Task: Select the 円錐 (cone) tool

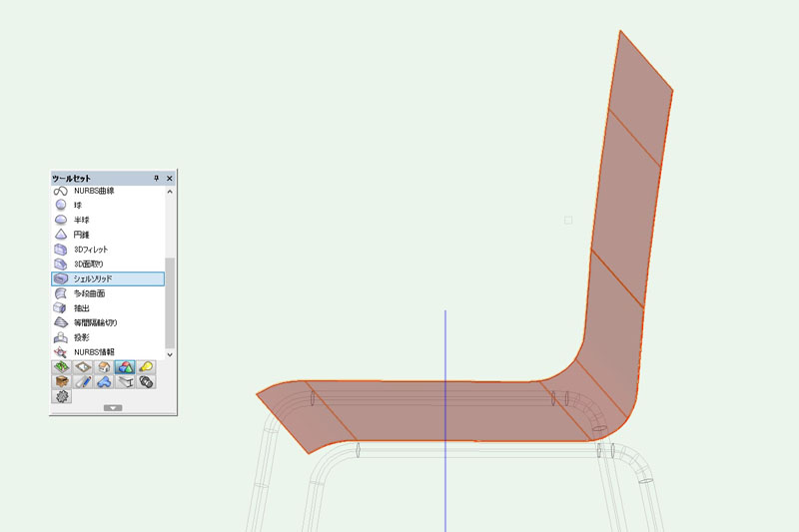Action: (x=108, y=235)
